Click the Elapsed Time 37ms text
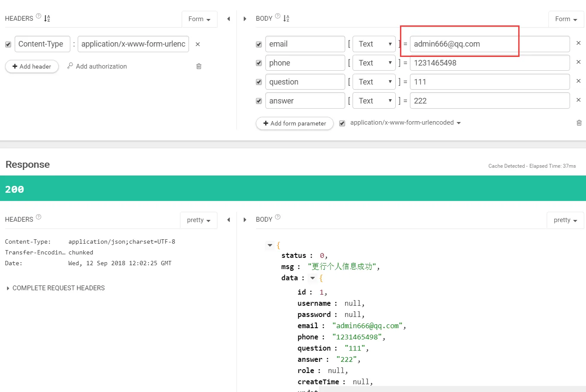The width and height of the screenshot is (586, 392). click(553, 166)
